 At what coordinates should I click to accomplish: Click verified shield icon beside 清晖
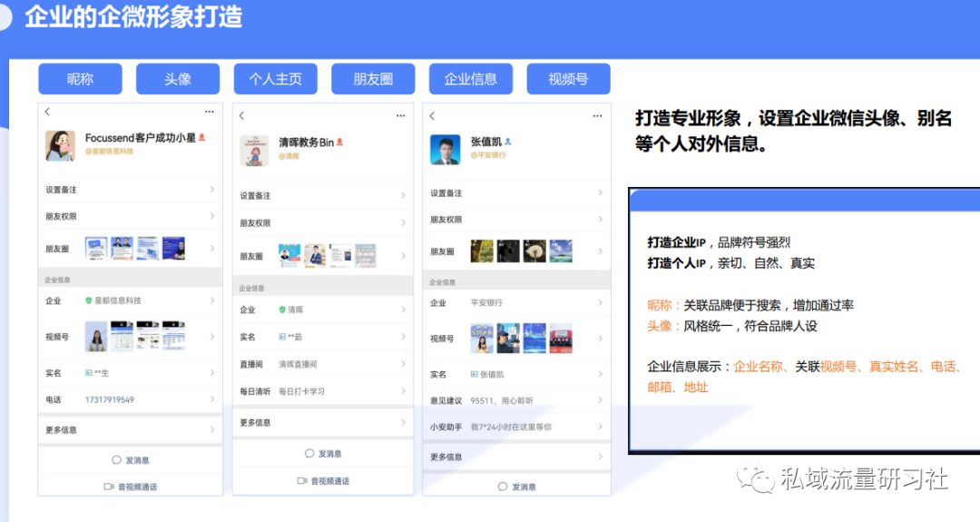tap(282, 310)
